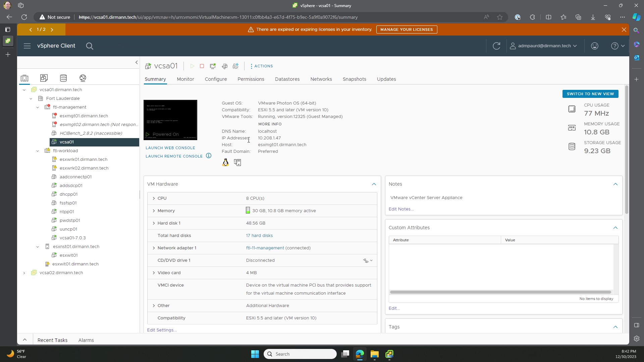Expand the vcsa02.dirmann.tech tree node

[24, 273]
